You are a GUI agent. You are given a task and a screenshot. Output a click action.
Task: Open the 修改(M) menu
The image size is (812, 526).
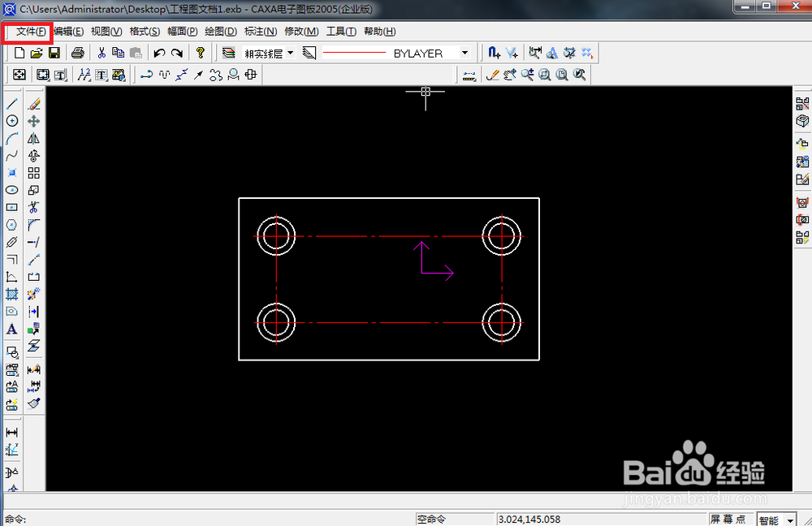[301, 32]
